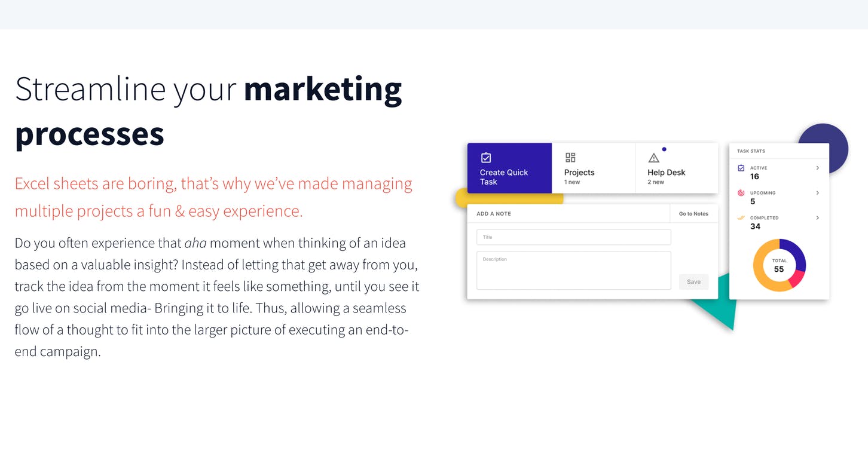Click the Active tasks checkbox icon
Image resolution: width=868 pixels, height=454 pixels.
click(x=741, y=168)
